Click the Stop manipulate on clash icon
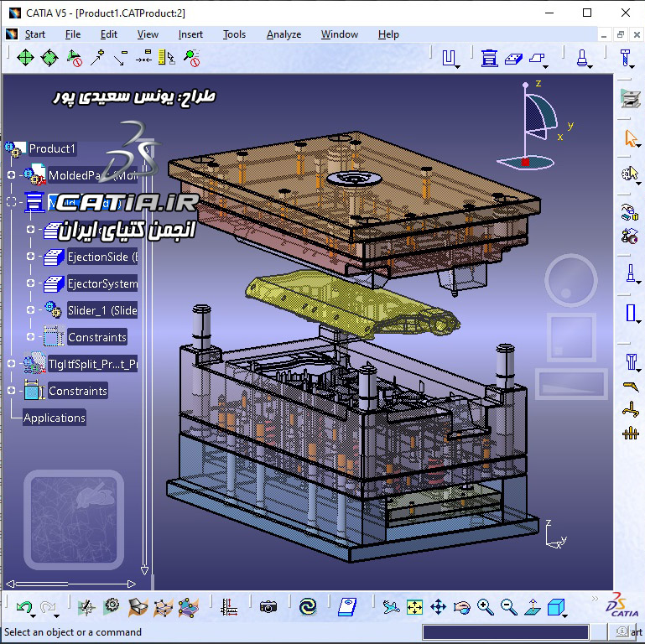Image resolution: width=645 pixels, height=644 pixels. (x=192, y=58)
